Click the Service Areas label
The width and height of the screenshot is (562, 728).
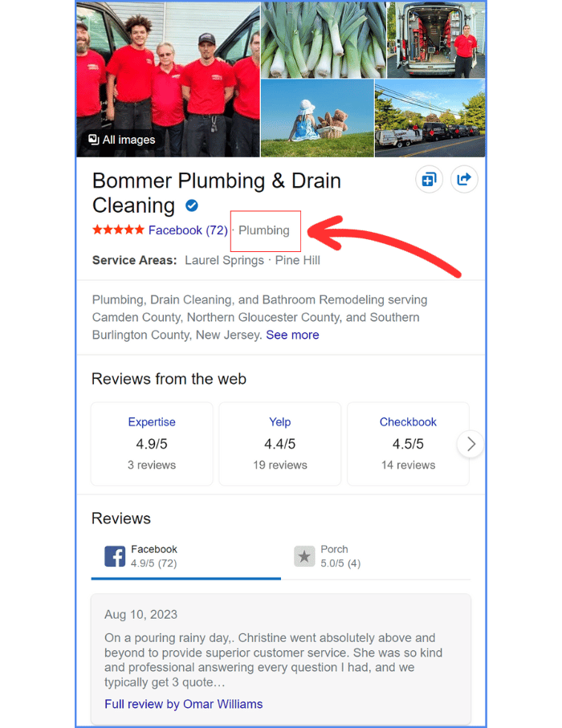point(134,260)
